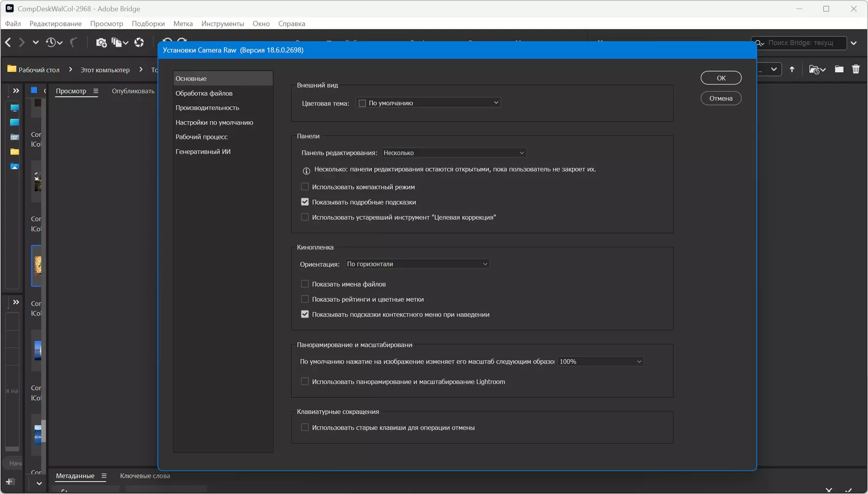Click the boomerang return-to-app icon
This screenshot has height=494, width=868.
click(x=74, y=43)
